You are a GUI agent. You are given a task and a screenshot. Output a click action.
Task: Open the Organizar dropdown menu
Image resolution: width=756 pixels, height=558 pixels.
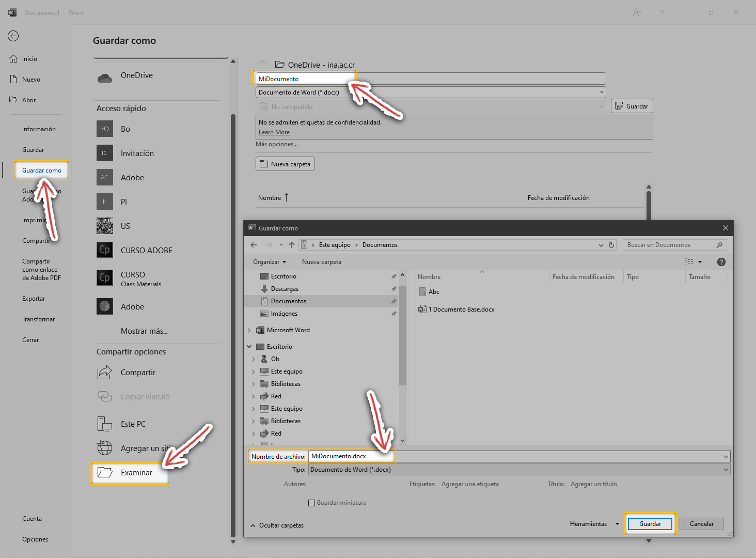point(269,262)
